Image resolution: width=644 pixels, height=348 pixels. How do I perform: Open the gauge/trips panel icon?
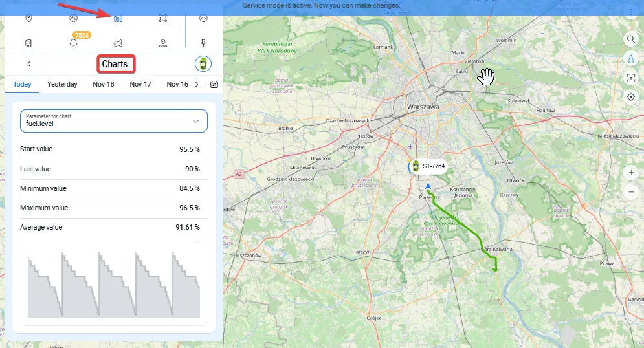click(74, 18)
